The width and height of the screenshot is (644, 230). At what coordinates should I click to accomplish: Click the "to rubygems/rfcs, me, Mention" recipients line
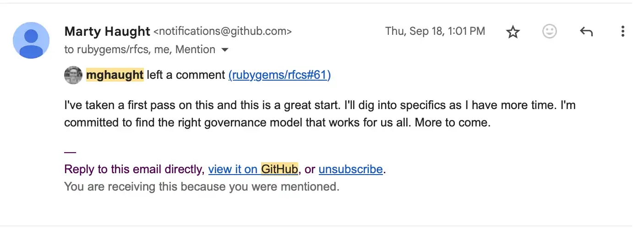(x=140, y=49)
